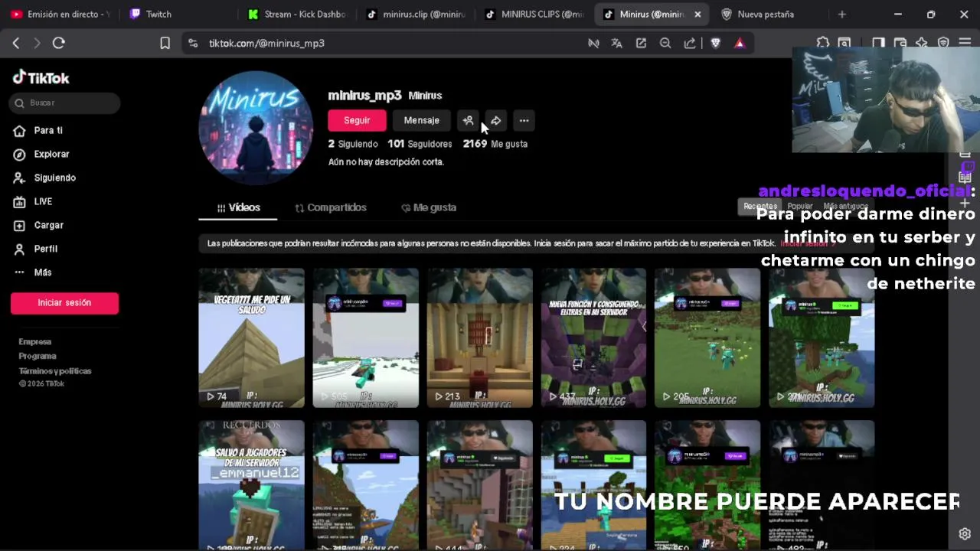Click the Explorar compass icon
The image size is (980, 551).
tap(19, 155)
